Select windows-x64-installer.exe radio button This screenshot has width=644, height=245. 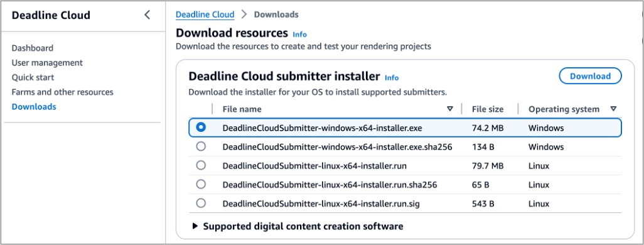click(201, 128)
